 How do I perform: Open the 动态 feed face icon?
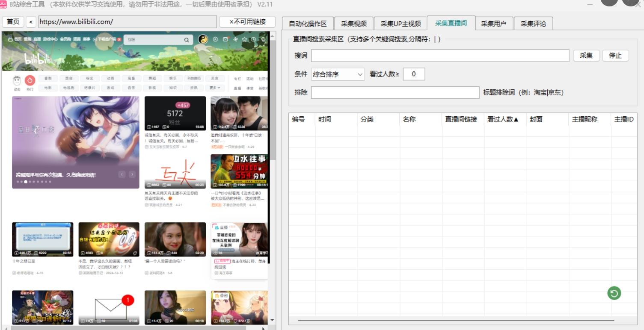tap(17, 80)
